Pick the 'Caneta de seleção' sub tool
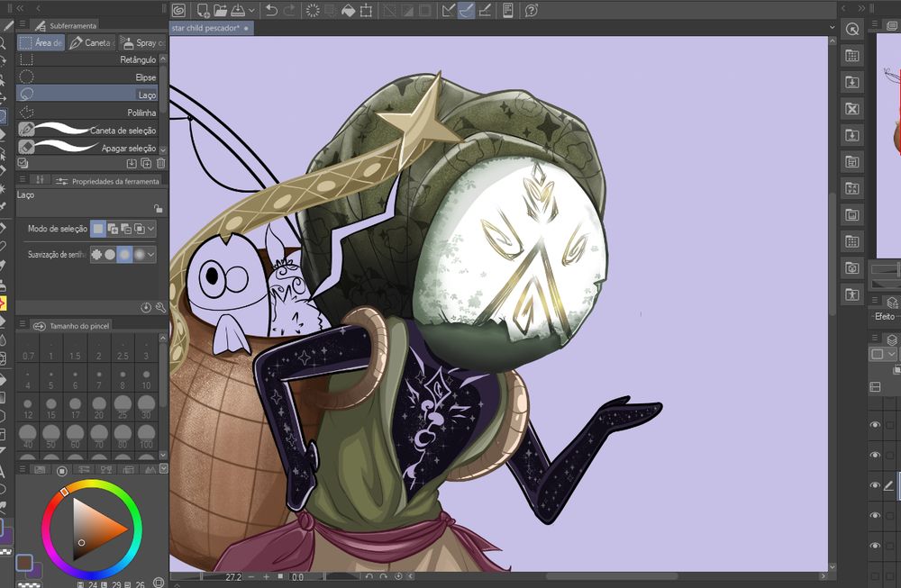The image size is (901, 588). pos(87,130)
